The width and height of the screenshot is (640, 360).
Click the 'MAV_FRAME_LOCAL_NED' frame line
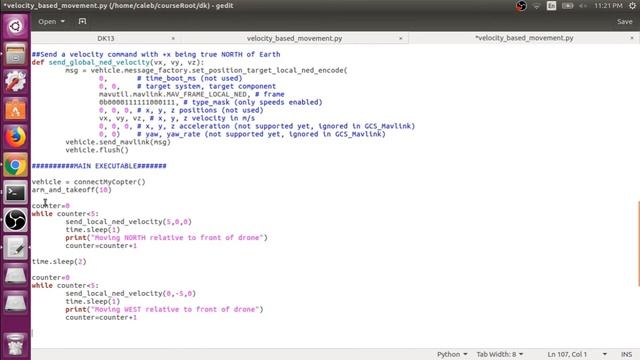click(x=192, y=94)
